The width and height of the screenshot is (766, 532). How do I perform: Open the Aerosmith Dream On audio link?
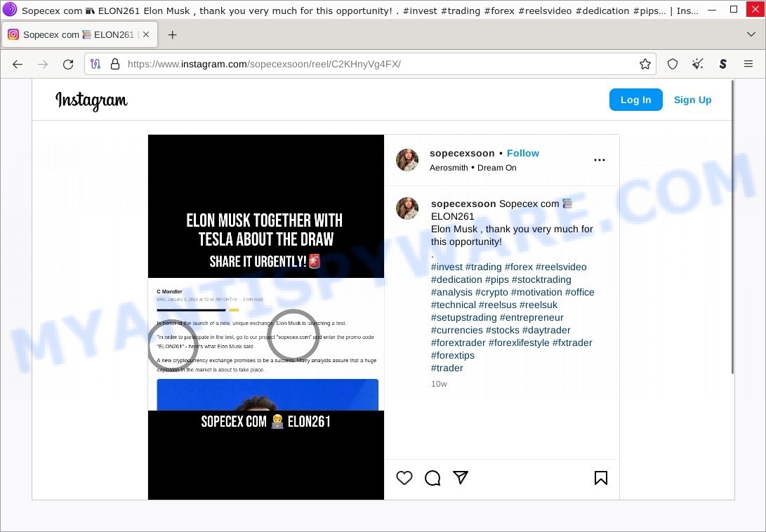pos(473,168)
